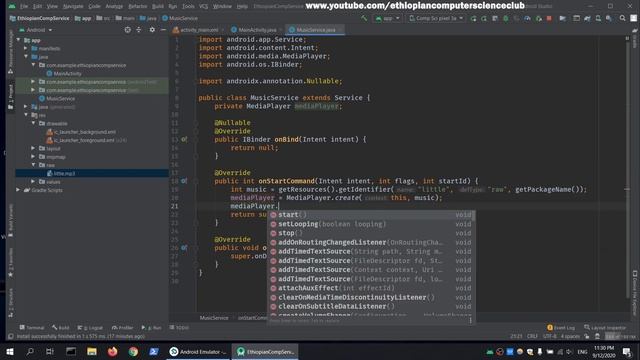The image size is (640, 360).
Task: Choose stop() from autocomplete list
Action: point(370,233)
